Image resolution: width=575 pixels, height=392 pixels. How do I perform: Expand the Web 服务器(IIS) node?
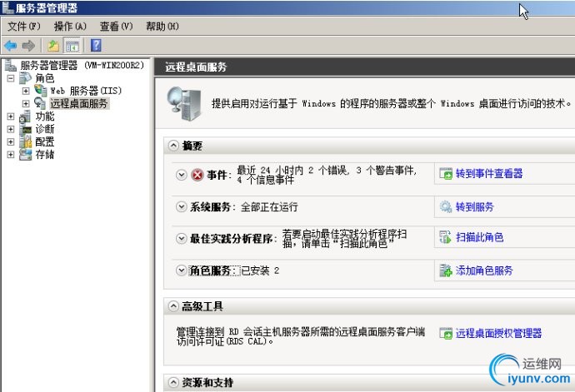point(26,91)
